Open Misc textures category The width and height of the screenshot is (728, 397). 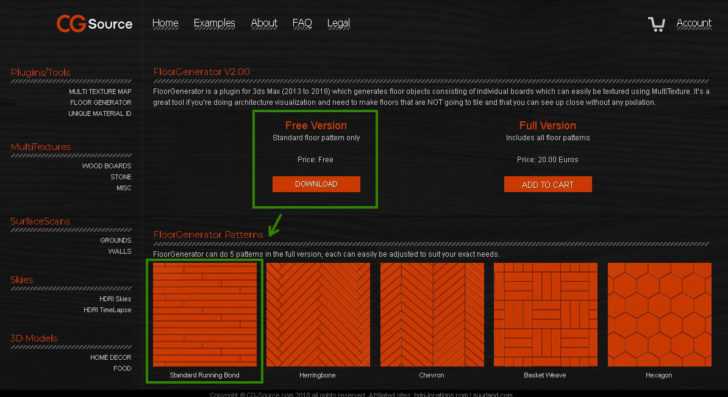[124, 188]
